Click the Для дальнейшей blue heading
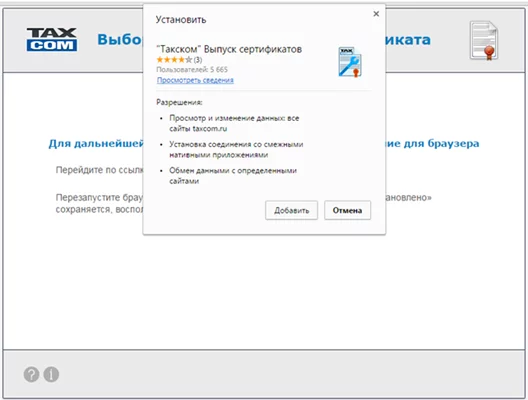 pyautogui.click(x=96, y=143)
